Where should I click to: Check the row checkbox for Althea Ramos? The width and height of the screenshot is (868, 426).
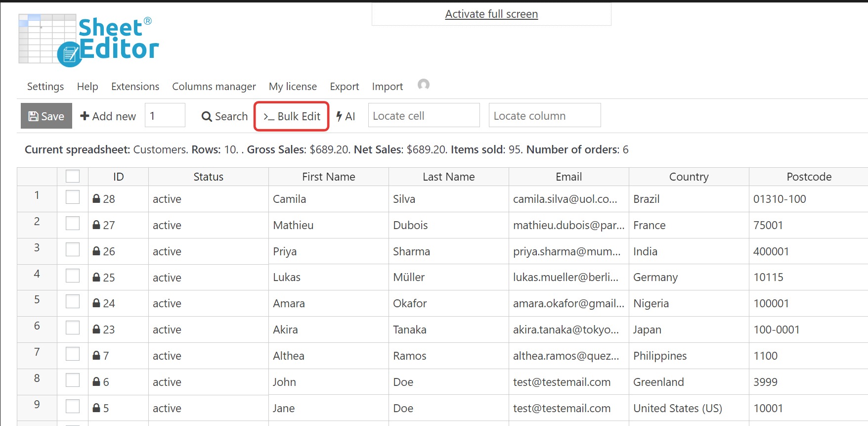pyautogui.click(x=73, y=354)
